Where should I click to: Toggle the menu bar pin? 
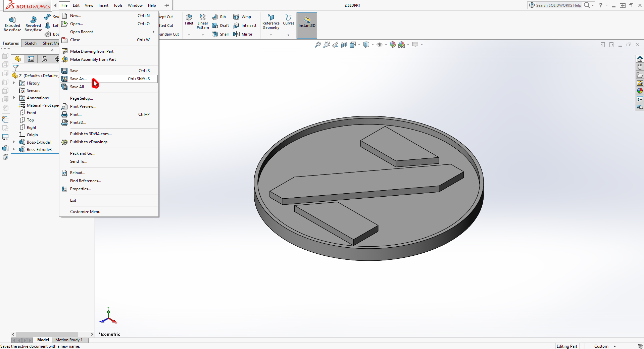[x=167, y=5]
